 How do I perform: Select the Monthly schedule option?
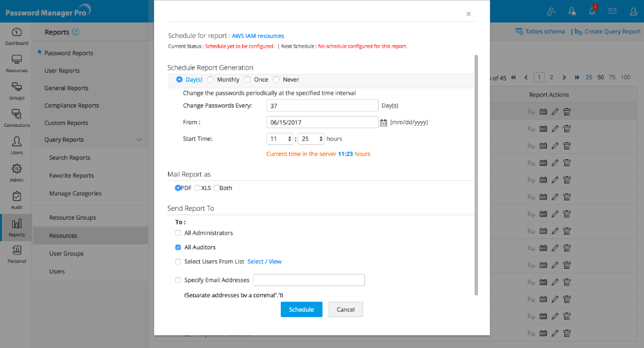click(211, 80)
